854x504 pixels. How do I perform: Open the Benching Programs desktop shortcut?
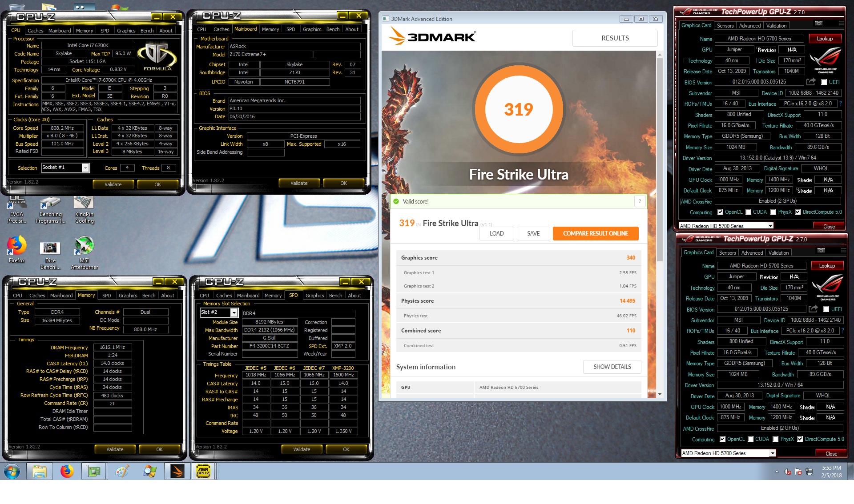point(50,211)
